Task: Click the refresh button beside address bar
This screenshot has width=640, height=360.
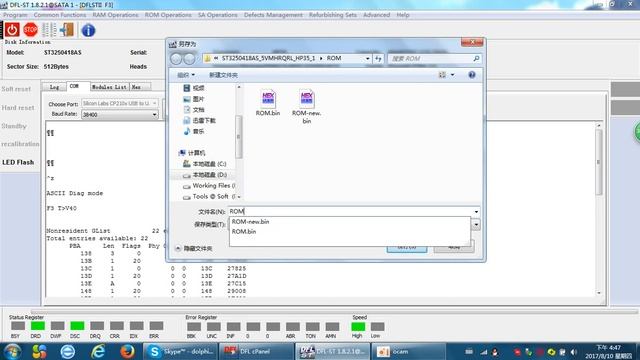Action: point(378,59)
